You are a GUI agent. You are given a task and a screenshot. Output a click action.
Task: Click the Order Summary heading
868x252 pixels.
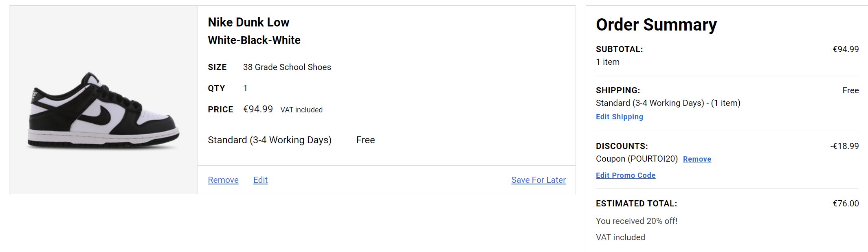click(x=656, y=25)
